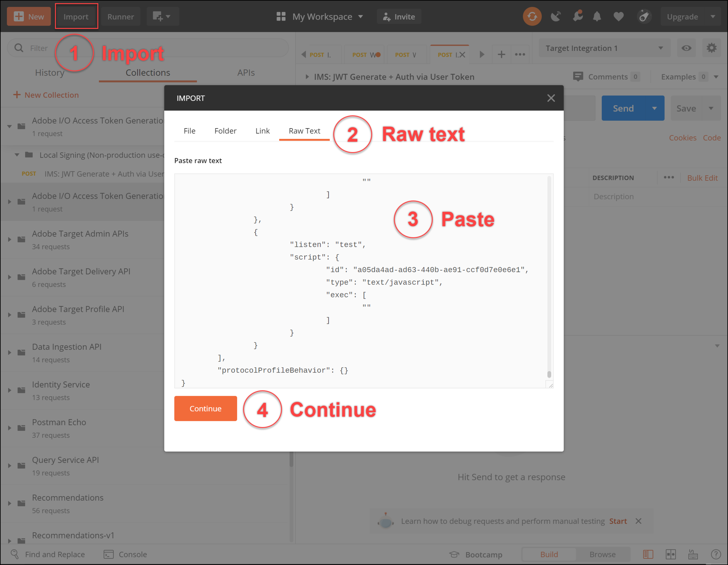Viewport: 728px width, 565px height.
Task: Click the environment quick look eye icon
Action: (x=686, y=48)
